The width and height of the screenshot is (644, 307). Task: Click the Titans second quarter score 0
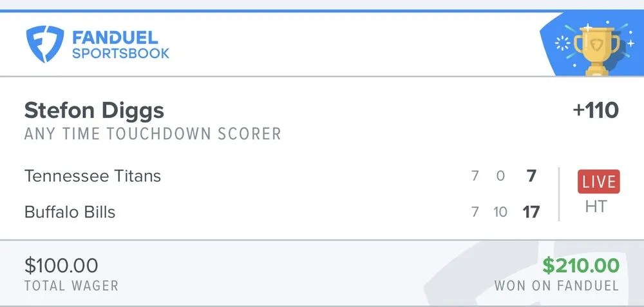click(500, 175)
